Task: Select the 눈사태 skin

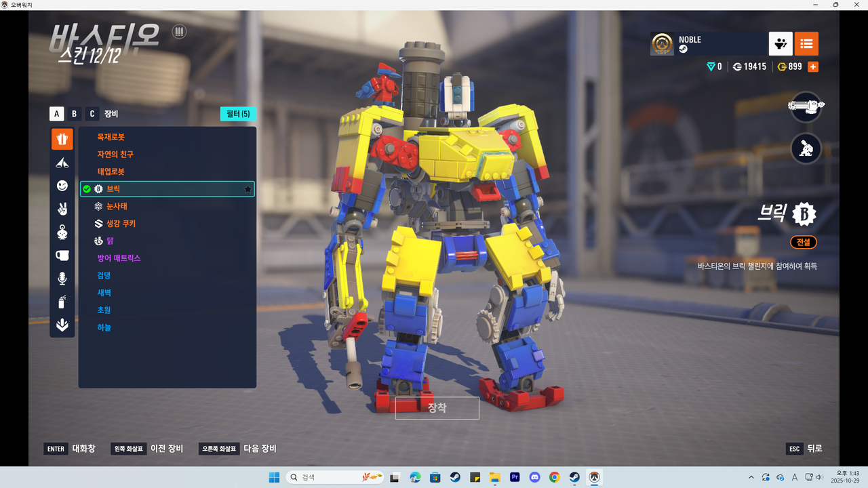Action: [167, 206]
